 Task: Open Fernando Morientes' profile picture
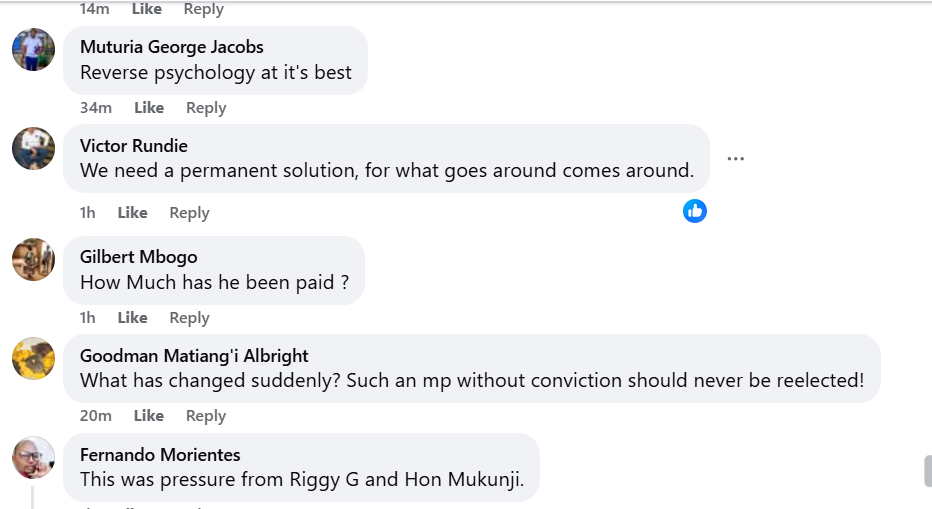[x=33, y=457]
